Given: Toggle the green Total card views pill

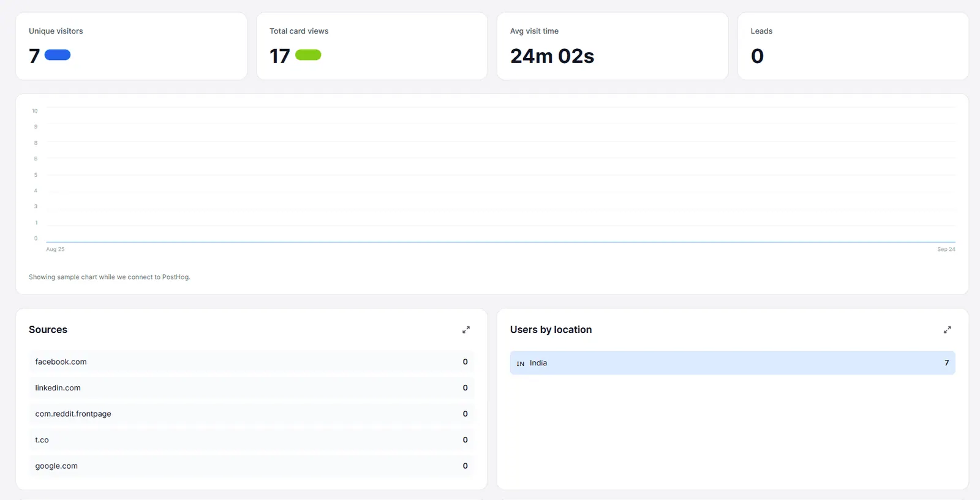Looking at the screenshot, I should (x=308, y=55).
